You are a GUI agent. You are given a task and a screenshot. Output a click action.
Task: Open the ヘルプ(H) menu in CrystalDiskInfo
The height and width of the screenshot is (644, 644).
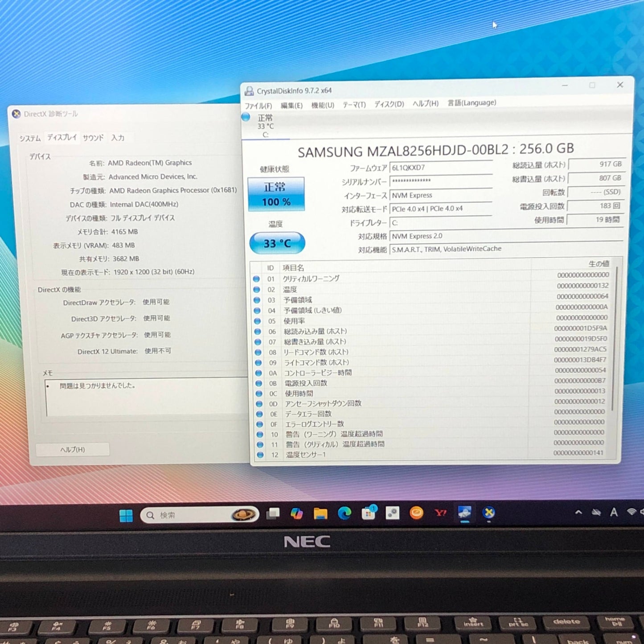(x=425, y=103)
